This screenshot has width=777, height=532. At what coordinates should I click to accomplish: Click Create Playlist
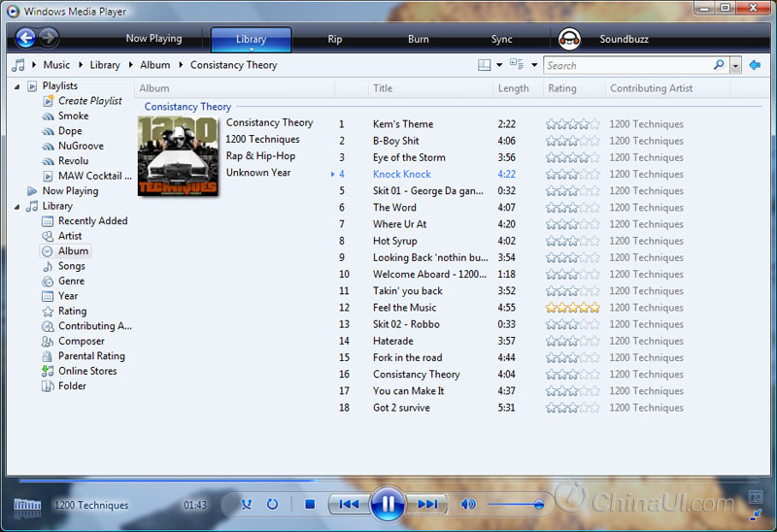coord(89,101)
